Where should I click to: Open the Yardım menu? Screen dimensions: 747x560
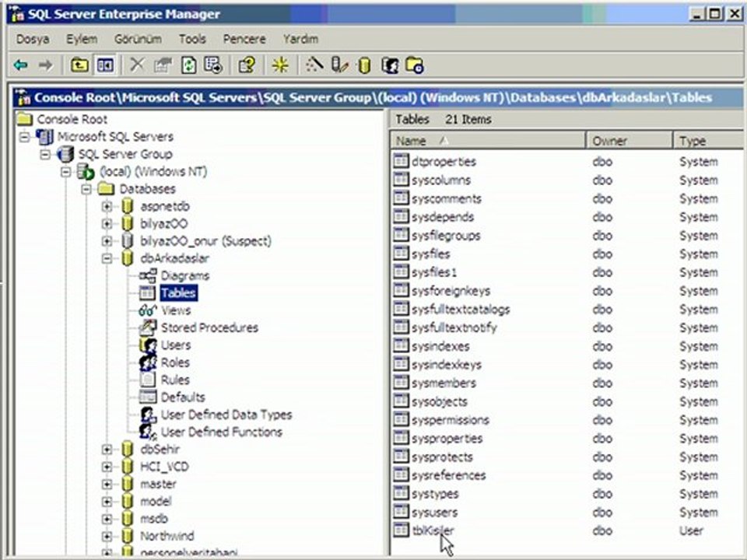[x=300, y=39]
